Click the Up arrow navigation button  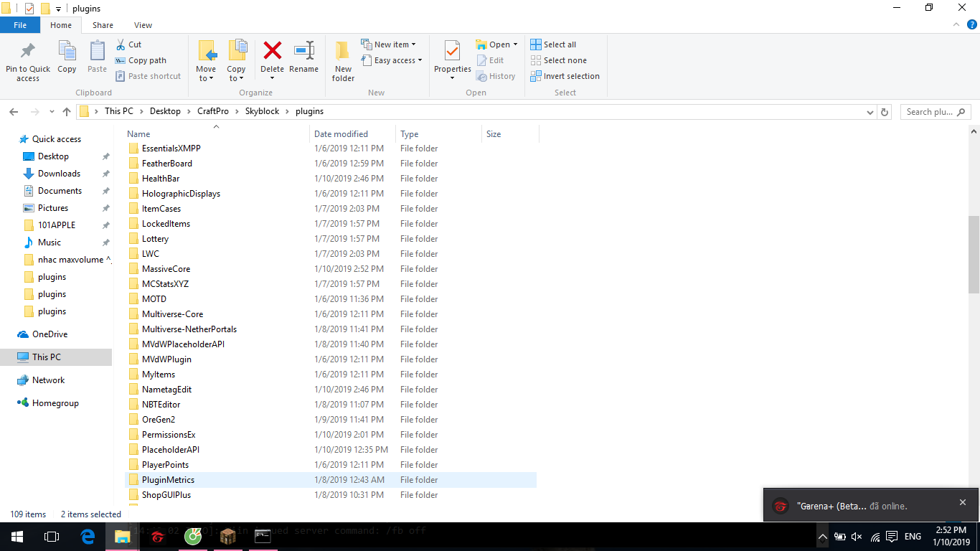coord(67,112)
